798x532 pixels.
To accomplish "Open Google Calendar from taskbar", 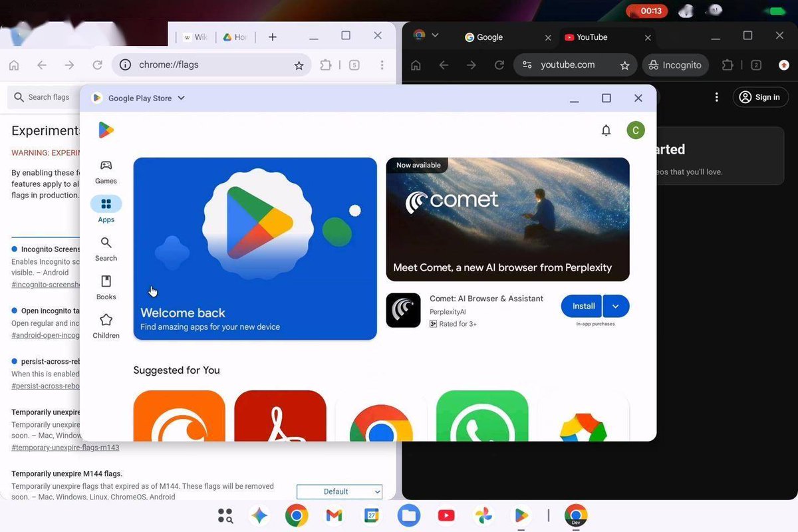I will tap(372, 515).
